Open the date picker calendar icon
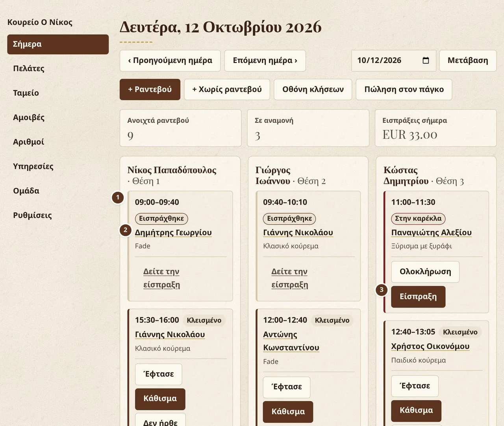Image resolution: width=504 pixels, height=426 pixels. (x=426, y=60)
